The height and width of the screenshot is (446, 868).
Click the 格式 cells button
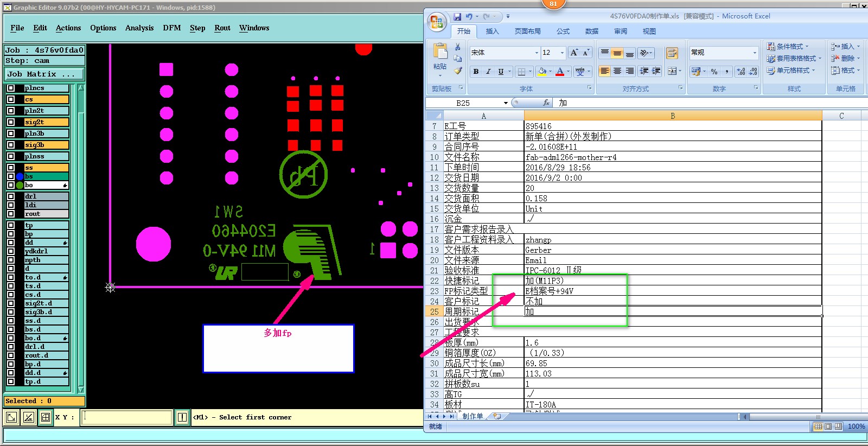click(x=846, y=70)
